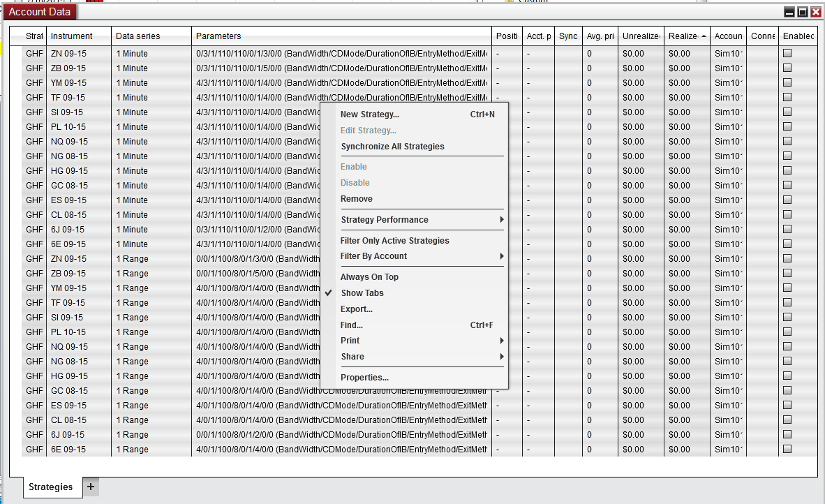Screen dimensions: 825x504
Task: Sort by Avg. price column header
Action: 600,36
